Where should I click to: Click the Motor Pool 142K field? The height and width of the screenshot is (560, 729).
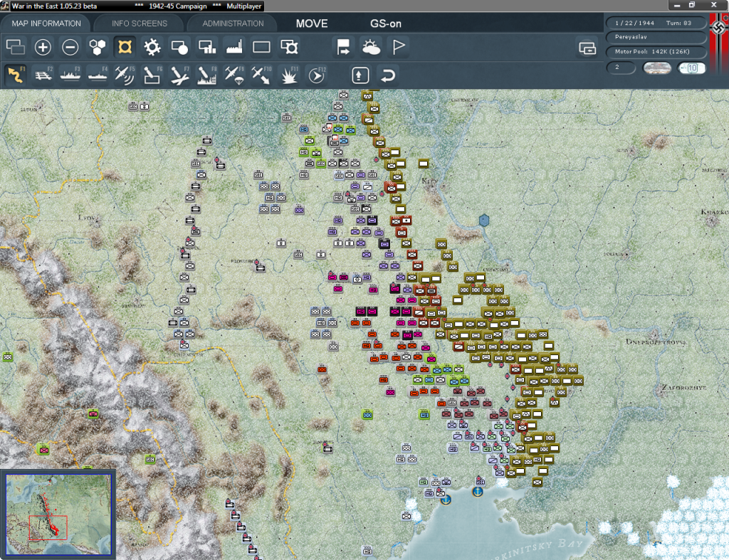[x=656, y=51]
